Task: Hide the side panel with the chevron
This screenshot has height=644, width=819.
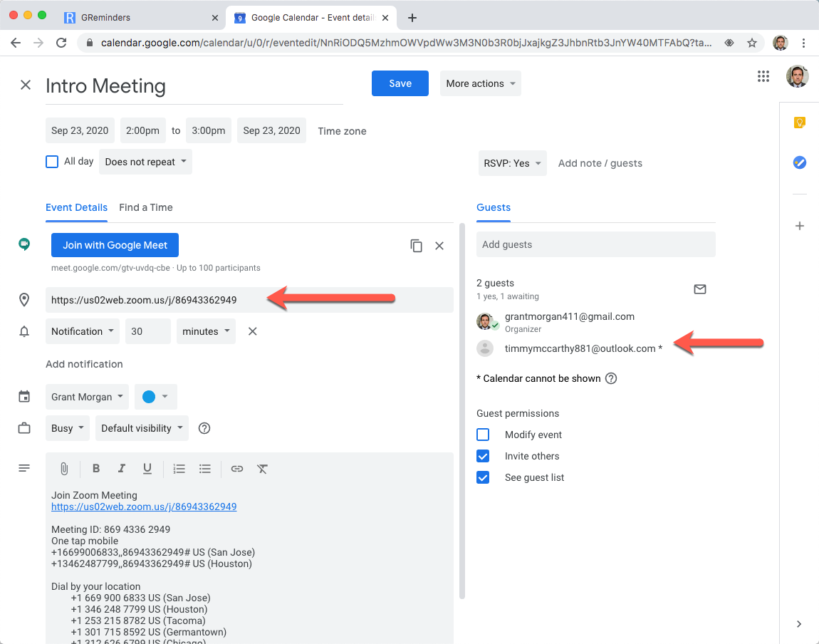Action: 798,623
